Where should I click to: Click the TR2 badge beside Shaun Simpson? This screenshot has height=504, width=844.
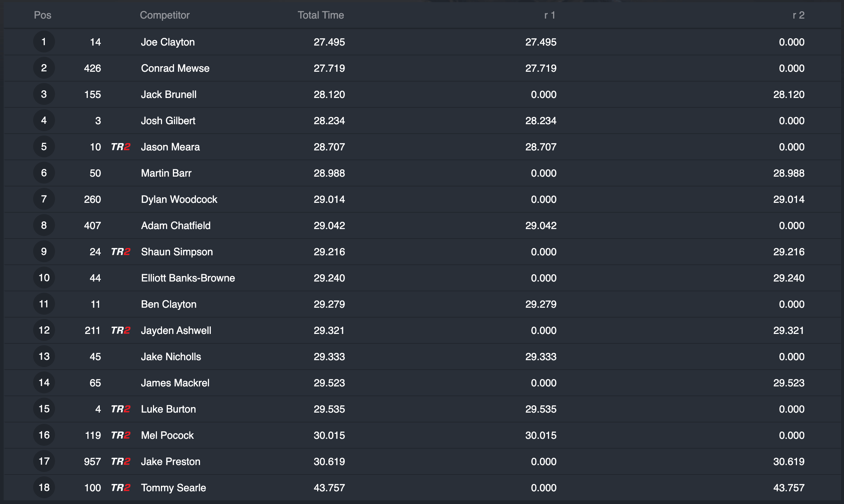click(x=121, y=252)
